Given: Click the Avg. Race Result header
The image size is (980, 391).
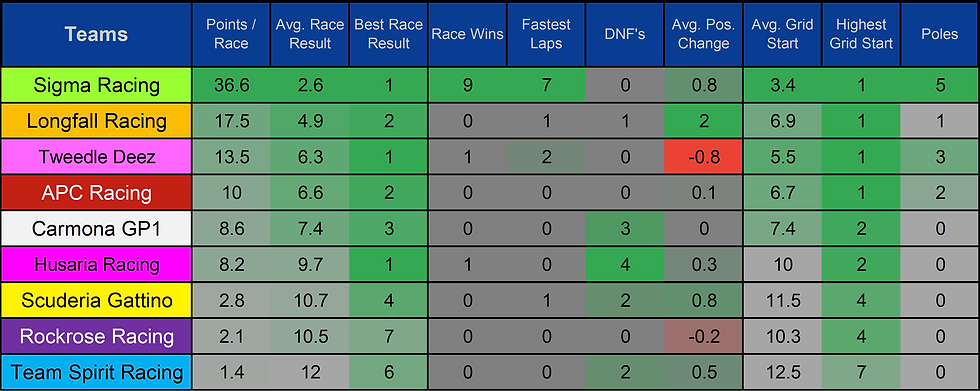Looking at the screenshot, I should [310, 34].
